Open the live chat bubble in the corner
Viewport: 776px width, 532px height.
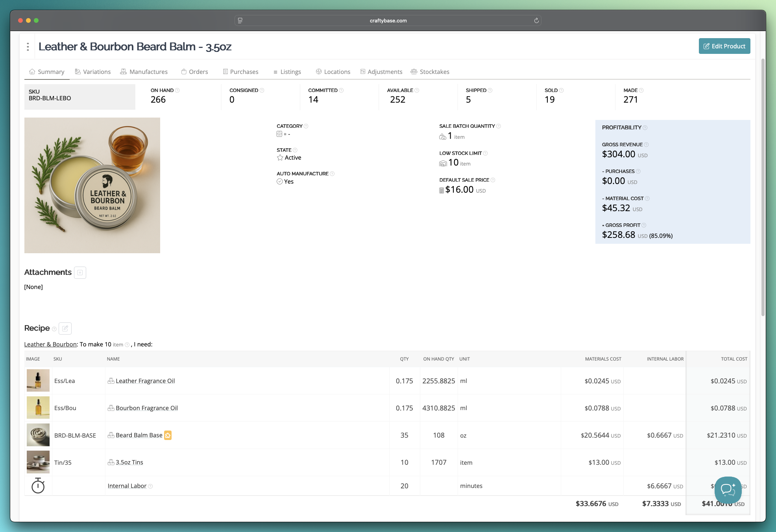pos(728,490)
